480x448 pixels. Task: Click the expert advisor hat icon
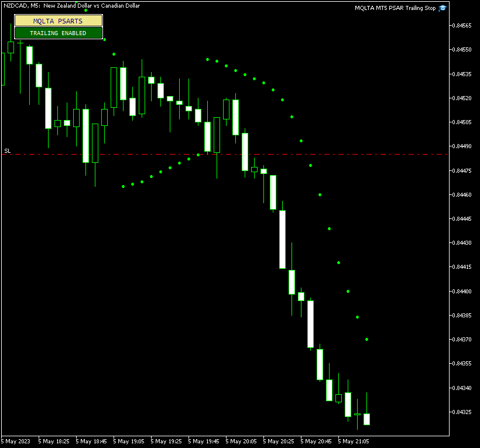coord(443,8)
